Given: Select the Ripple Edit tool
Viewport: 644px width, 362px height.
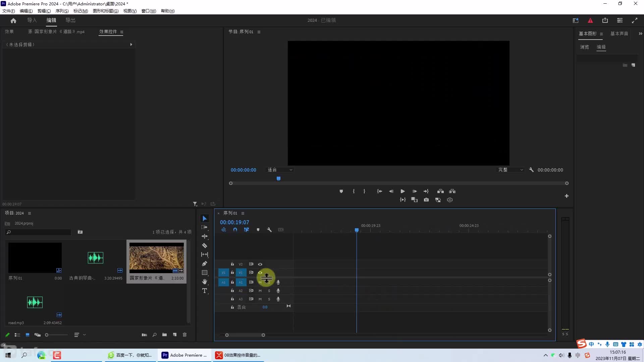Looking at the screenshot, I should [205, 236].
